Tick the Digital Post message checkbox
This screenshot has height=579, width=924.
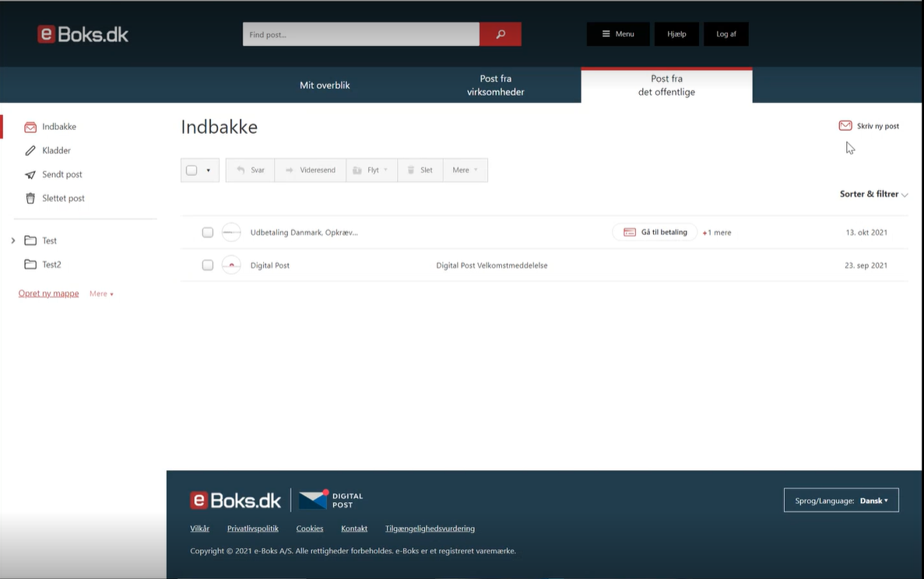coord(207,265)
